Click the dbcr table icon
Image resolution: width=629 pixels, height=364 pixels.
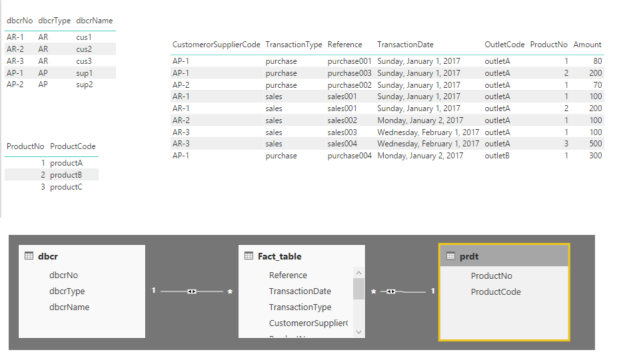(x=29, y=256)
